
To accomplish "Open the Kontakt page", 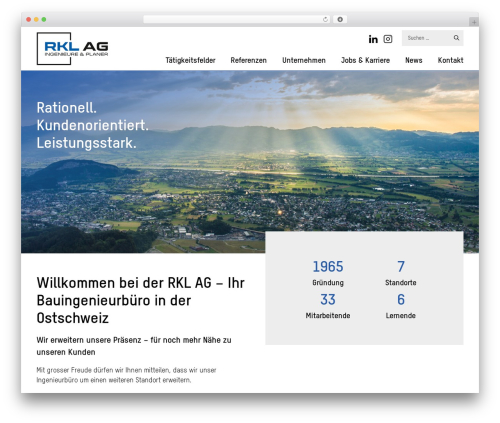I will click(450, 60).
